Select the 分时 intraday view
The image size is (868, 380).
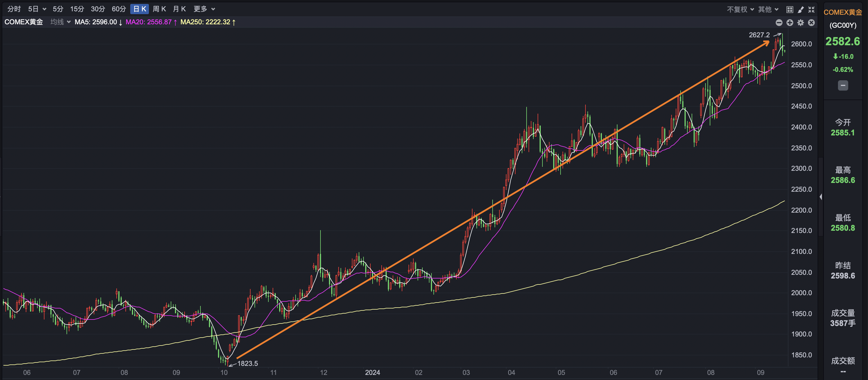[x=14, y=9]
